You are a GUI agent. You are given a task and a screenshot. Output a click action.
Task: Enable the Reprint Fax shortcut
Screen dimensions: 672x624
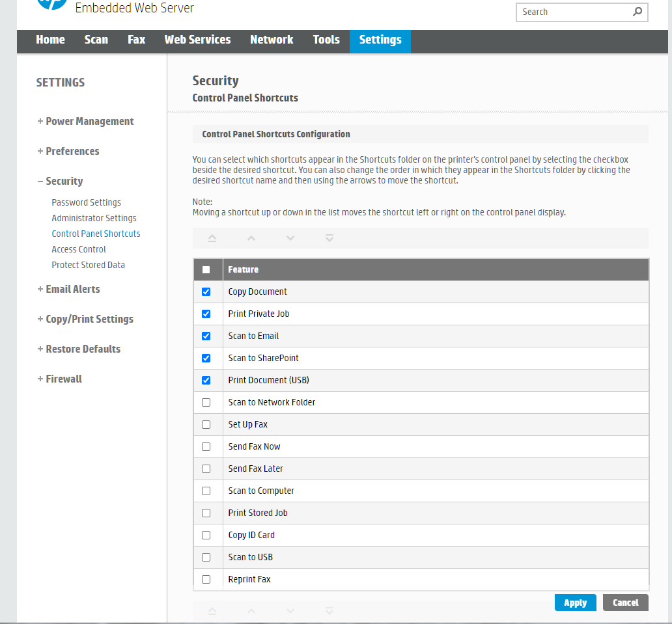pos(206,579)
